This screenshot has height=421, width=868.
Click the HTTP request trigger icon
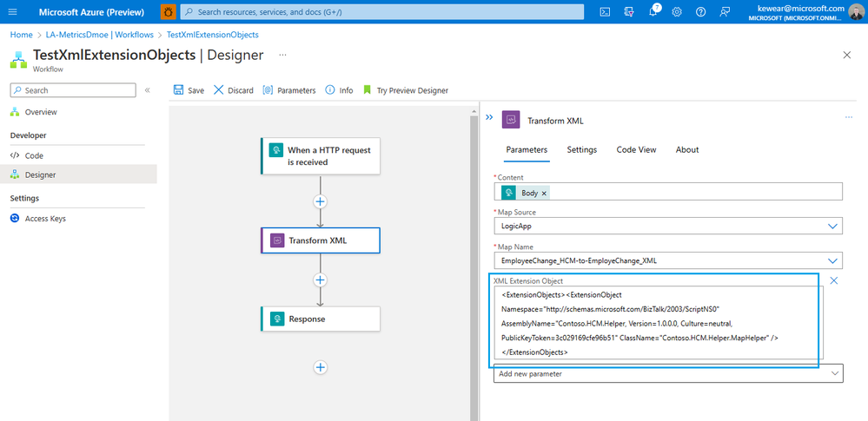[x=275, y=150]
